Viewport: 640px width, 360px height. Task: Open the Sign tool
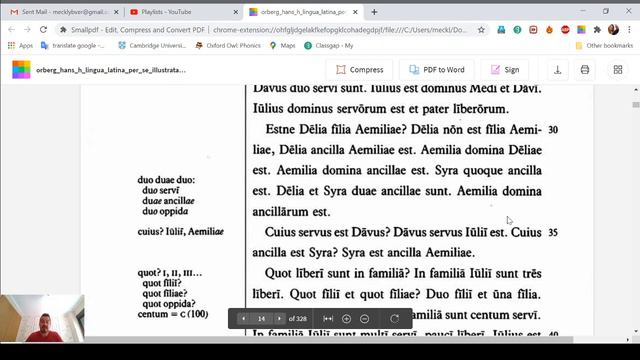(505, 70)
